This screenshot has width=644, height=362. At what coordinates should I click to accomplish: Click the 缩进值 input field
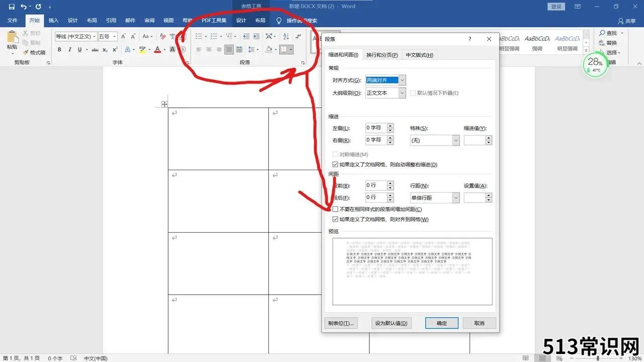coord(474,140)
